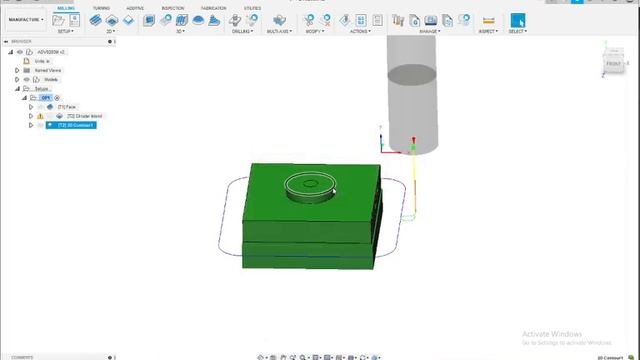Viewport: 640px width, 360px height.
Task: Toggle visibility eye of Models
Action: [27, 80]
